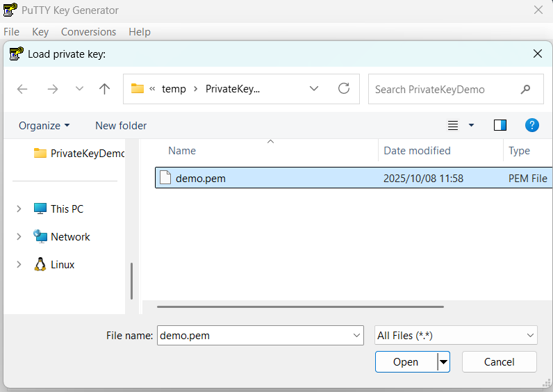Screen dimensions: 553x392
Task: Click the blue Help question mark icon
Action: pos(531,125)
